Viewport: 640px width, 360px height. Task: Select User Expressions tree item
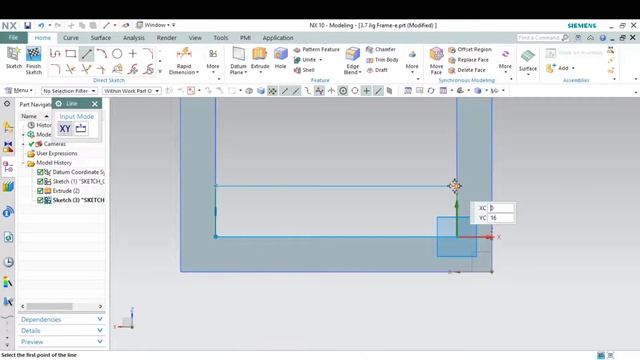(57, 153)
